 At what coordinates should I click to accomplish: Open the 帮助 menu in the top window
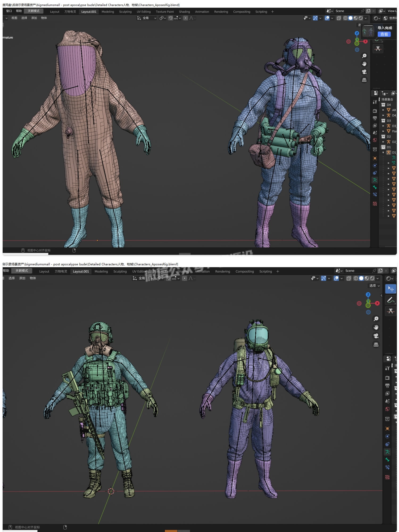tap(19, 11)
